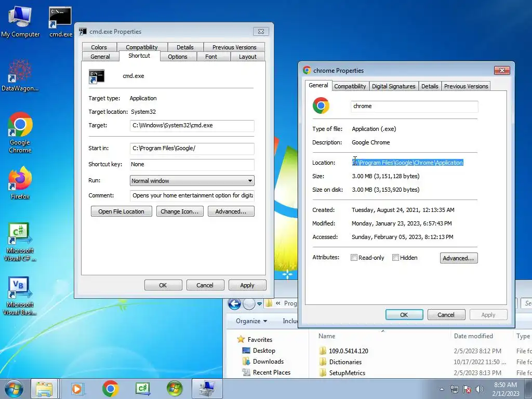Click OK in chrome Properties
This screenshot has height=399, width=532.
click(404, 314)
